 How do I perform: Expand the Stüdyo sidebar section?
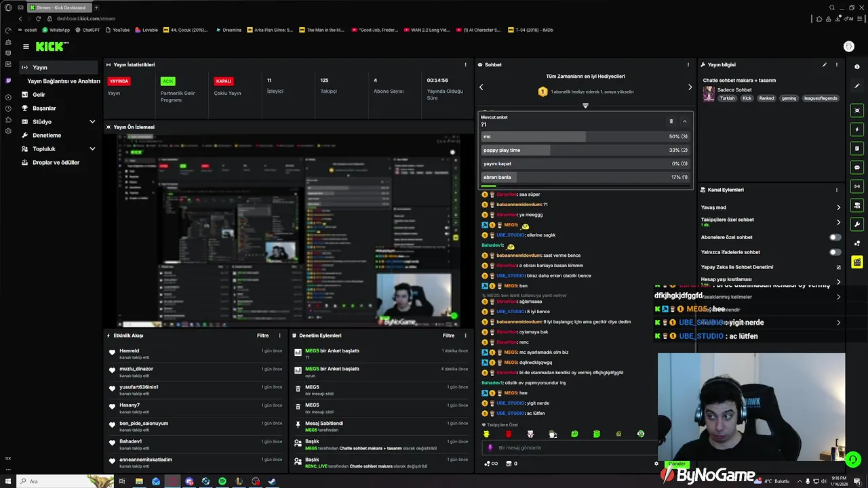pos(92,121)
